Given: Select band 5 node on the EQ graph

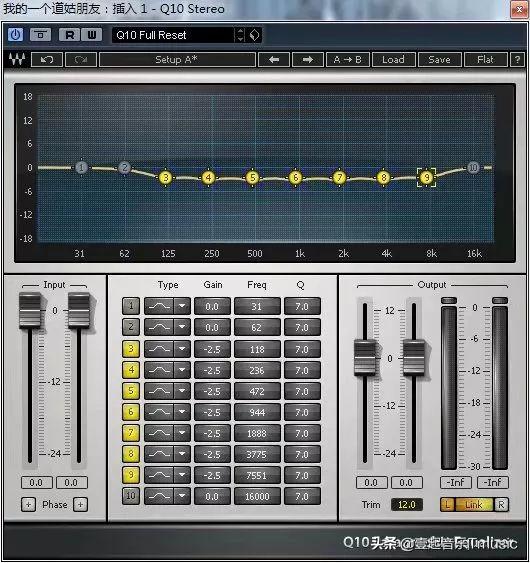Looking at the screenshot, I should (x=252, y=177).
